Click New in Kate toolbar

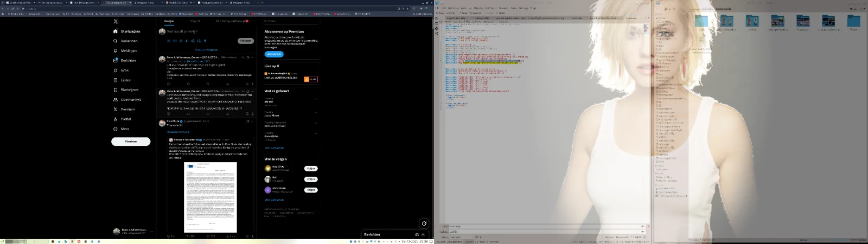440,13
